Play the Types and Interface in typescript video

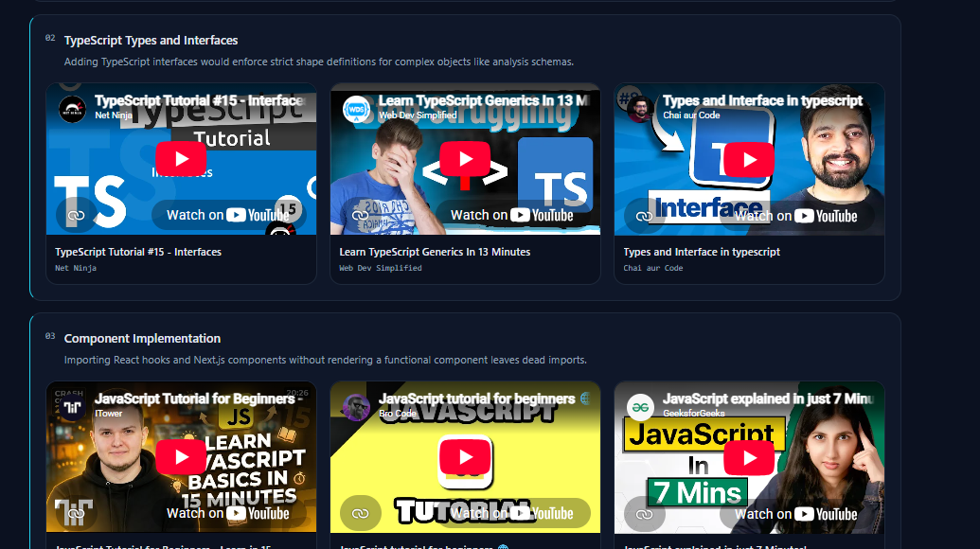coord(749,159)
